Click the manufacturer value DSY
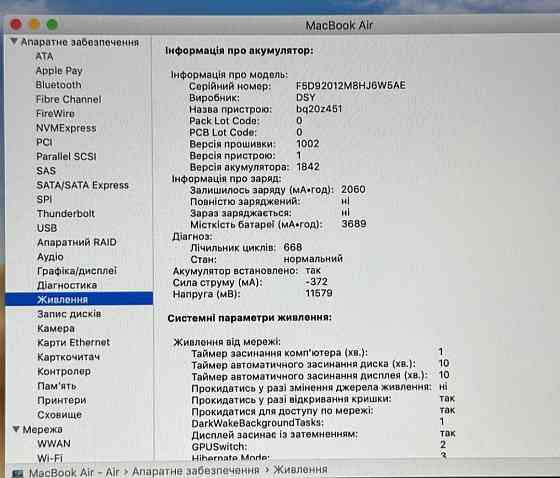Screen dimensions: 560x478 coord(305,97)
